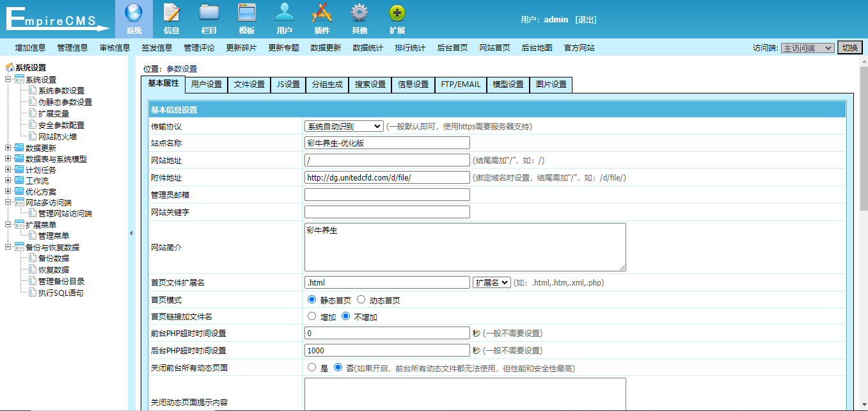The height and width of the screenshot is (411, 868).
Task: Click the page icon beside 管理菜单
Action: pos(33,236)
